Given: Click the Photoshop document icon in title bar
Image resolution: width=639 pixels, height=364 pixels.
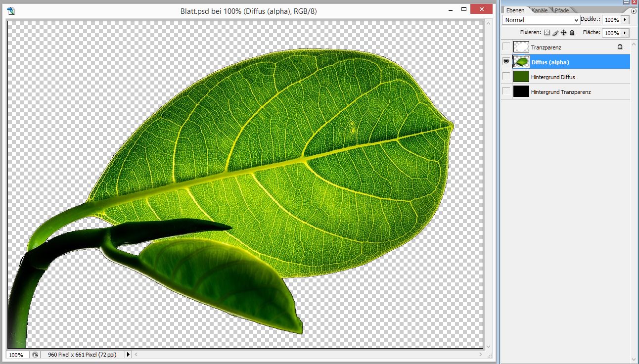Looking at the screenshot, I should (x=12, y=11).
